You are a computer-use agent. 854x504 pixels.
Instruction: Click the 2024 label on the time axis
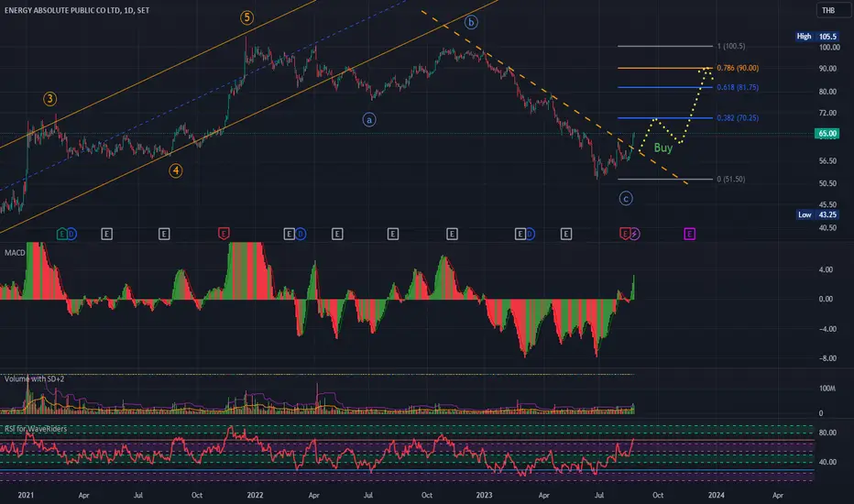pyautogui.click(x=717, y=495)
